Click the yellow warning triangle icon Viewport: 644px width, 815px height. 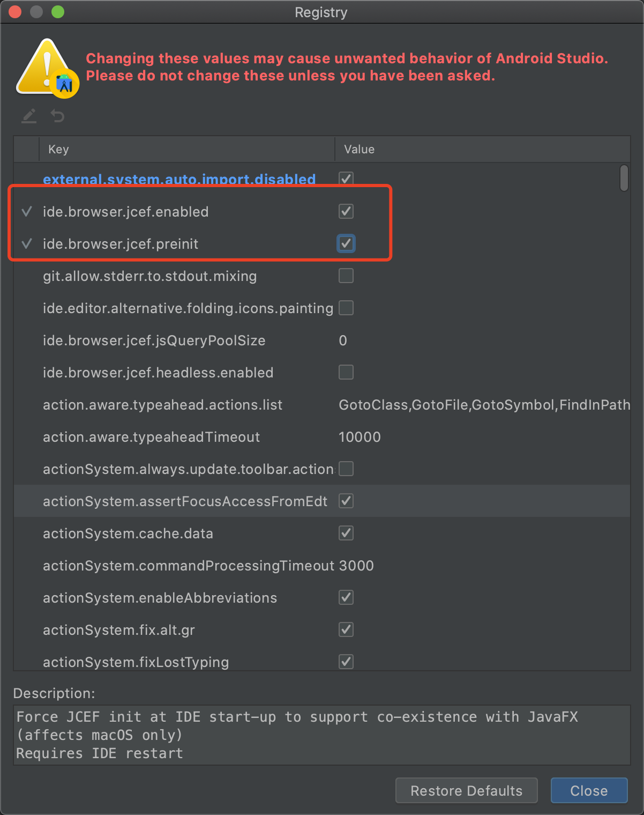pyautogui.click(x=46, y=68)
